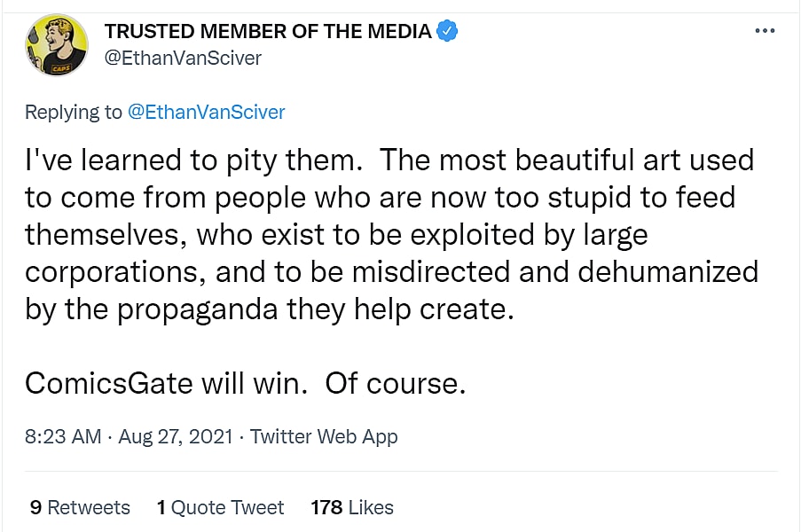The height and width of the screenshot is (532, 801).
Task: Open @EthanVanSciver link in Replying to line
Action: coord(207,112)
